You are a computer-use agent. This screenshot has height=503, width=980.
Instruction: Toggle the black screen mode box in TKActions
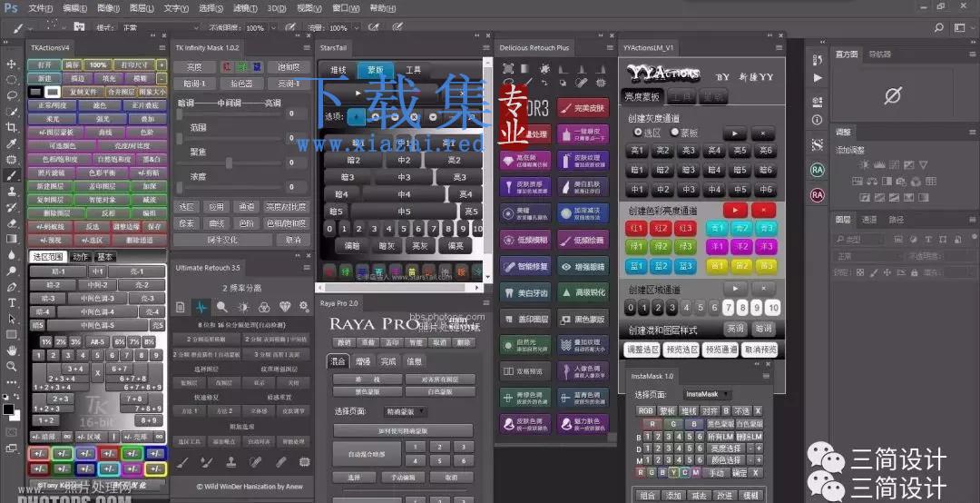tap(36, 92)
